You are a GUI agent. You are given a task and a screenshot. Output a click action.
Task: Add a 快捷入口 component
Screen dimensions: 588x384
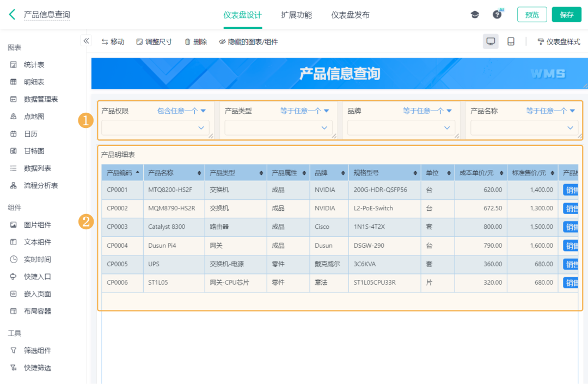click(x=37, y=277)
